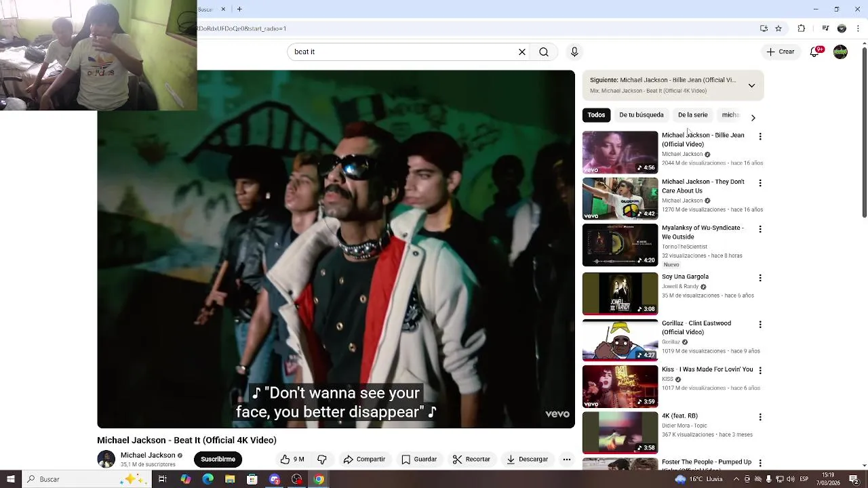Start voice search with the microphone icon
This screenshot has height=488, width=868.
(574, 52)
